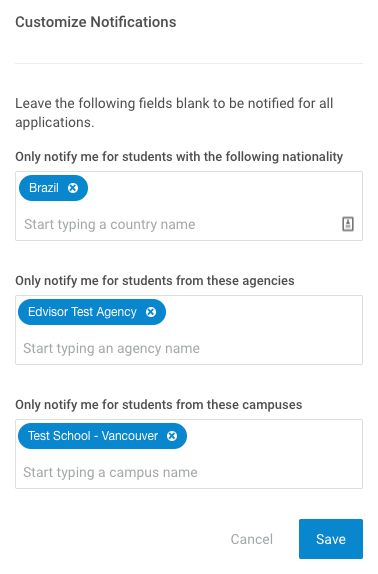
Task: Click the contact autofill icon in country field
Action: tap(348, 224)
